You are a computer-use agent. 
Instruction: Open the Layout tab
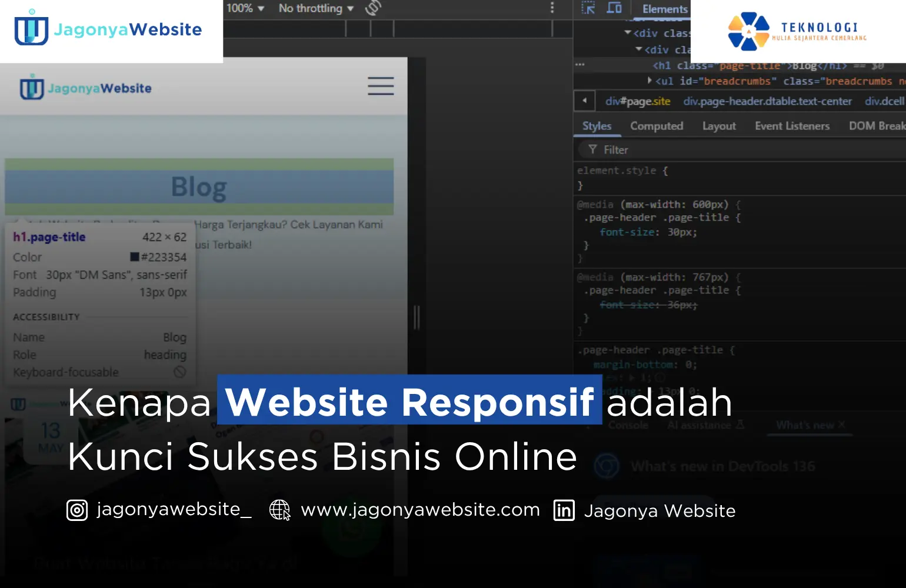[x=719, y=126]
